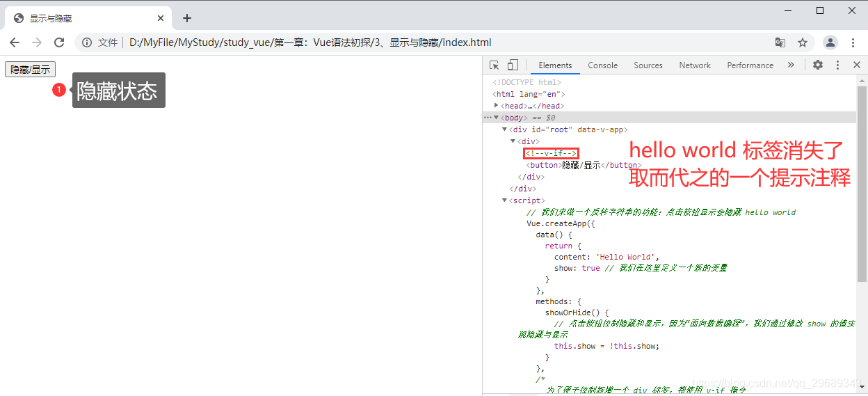Switch to the Performance tab

click(x=750, y=65)
